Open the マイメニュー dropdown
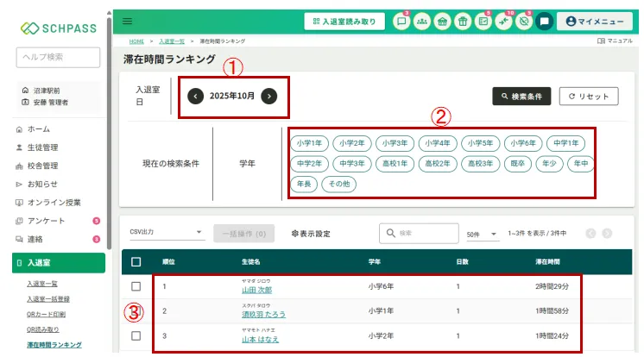 click(595, 22)
